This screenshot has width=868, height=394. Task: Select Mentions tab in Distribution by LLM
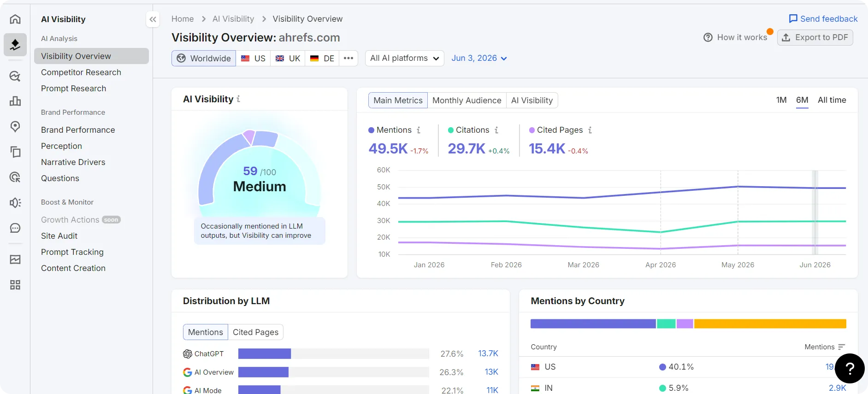click(206, 332)
